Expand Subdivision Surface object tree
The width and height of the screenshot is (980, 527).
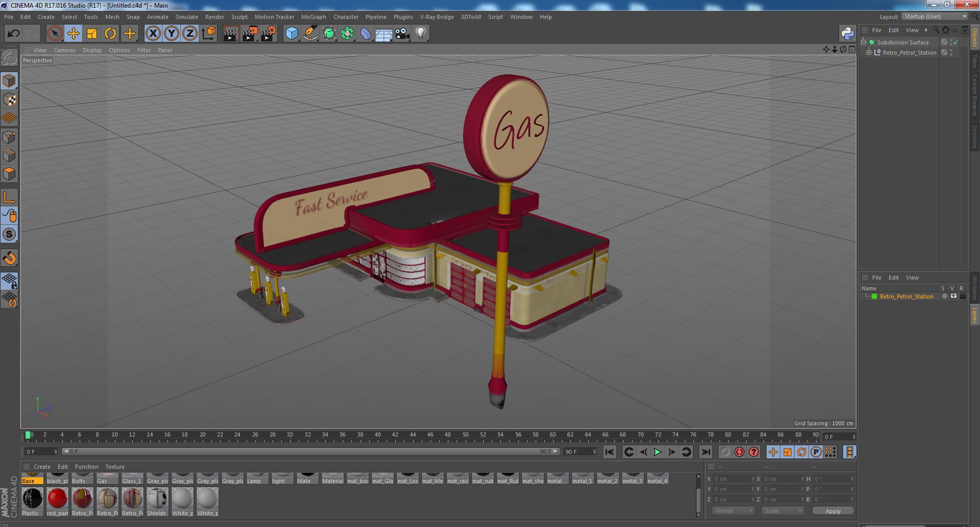tap(864, 42)
